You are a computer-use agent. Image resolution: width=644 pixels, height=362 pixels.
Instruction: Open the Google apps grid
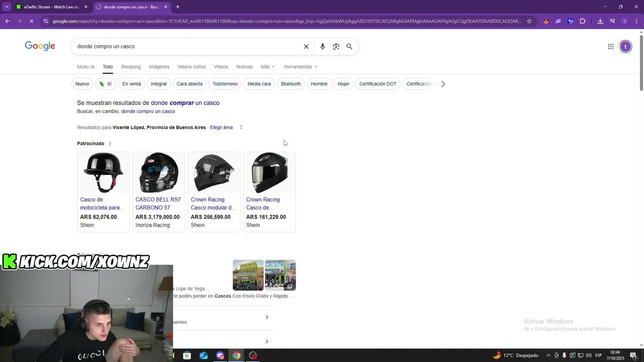(x=610, y=47)
